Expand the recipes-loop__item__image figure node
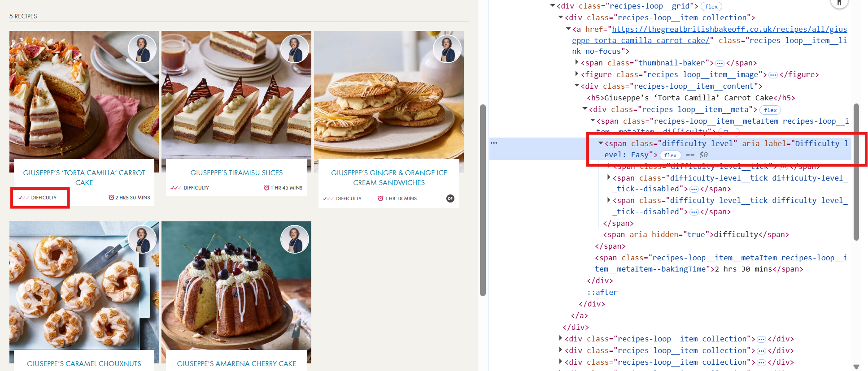This screenshot has height=371, width=868. (x=577, y=74)
